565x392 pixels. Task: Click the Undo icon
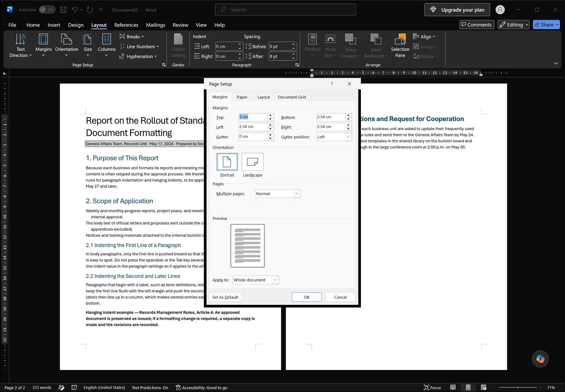pos(75,10)
